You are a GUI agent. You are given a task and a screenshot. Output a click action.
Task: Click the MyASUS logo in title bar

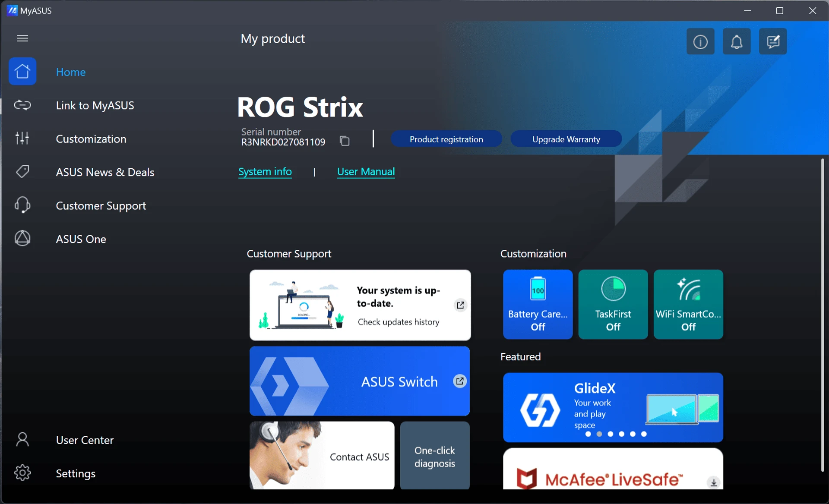coord(12,10)
